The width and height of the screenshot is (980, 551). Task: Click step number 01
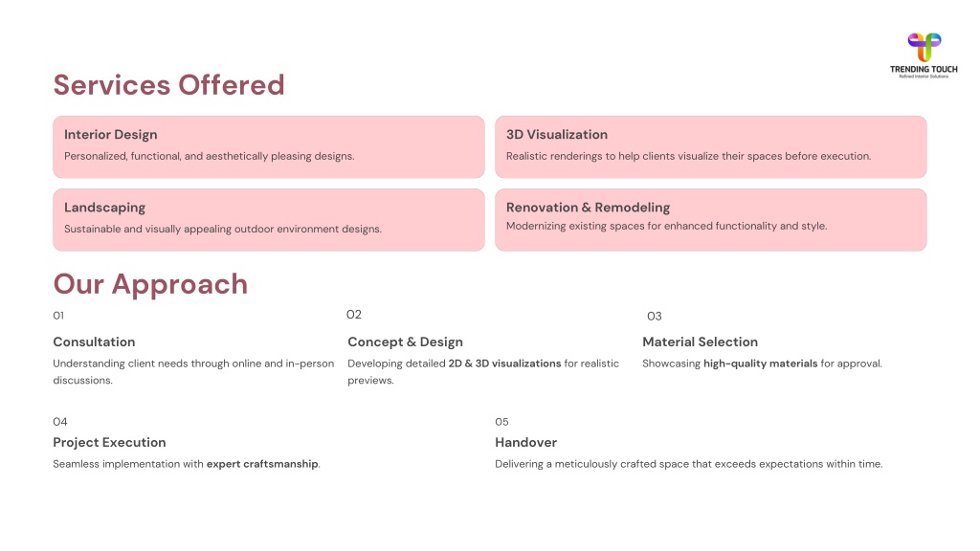[x=58, y=316]
